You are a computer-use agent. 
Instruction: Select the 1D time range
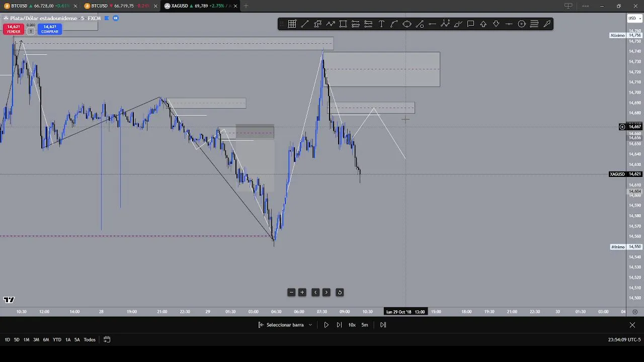click(7, 340)
